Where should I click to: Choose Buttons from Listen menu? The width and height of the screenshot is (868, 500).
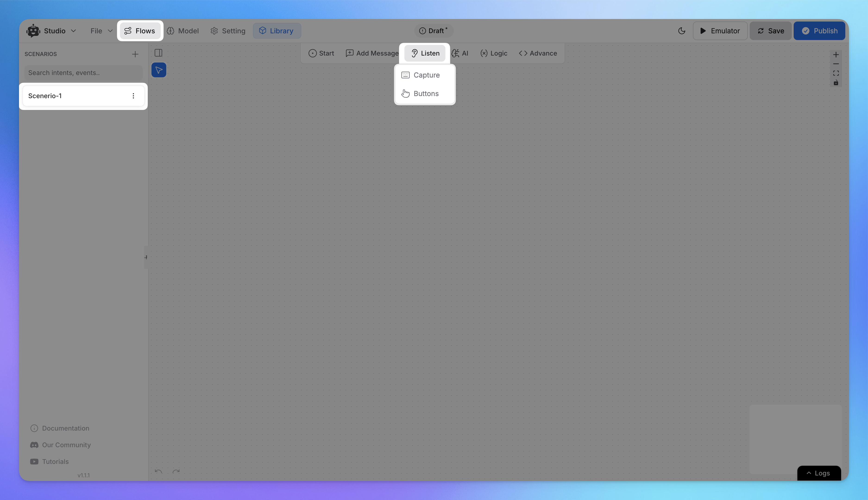pyautogui.click(x=425, y=94)
